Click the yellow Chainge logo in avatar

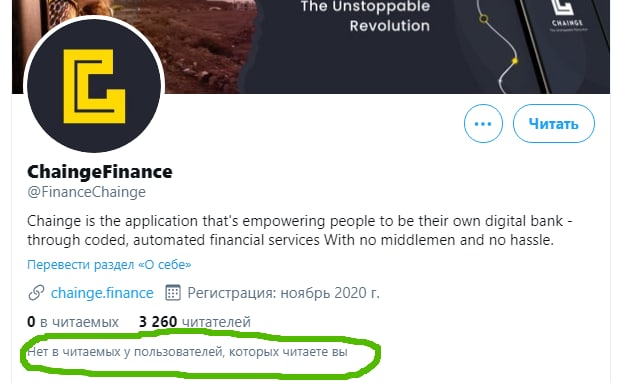(94, 86)
